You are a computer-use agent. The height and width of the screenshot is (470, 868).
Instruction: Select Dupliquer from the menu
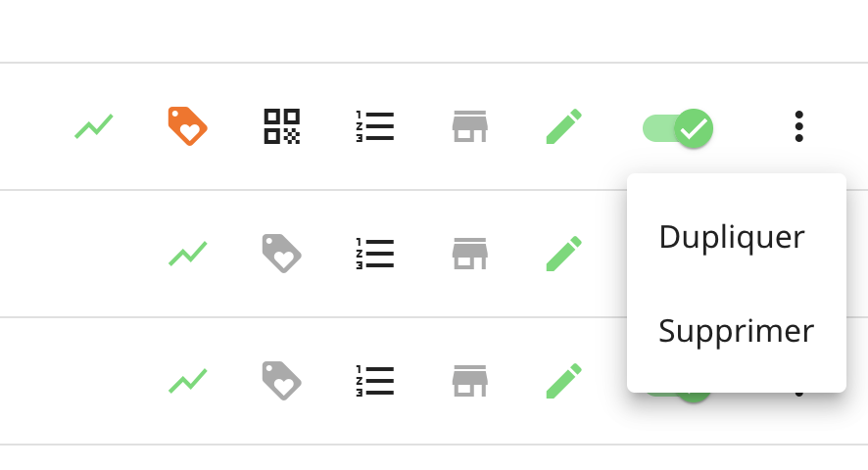(731, 238)
